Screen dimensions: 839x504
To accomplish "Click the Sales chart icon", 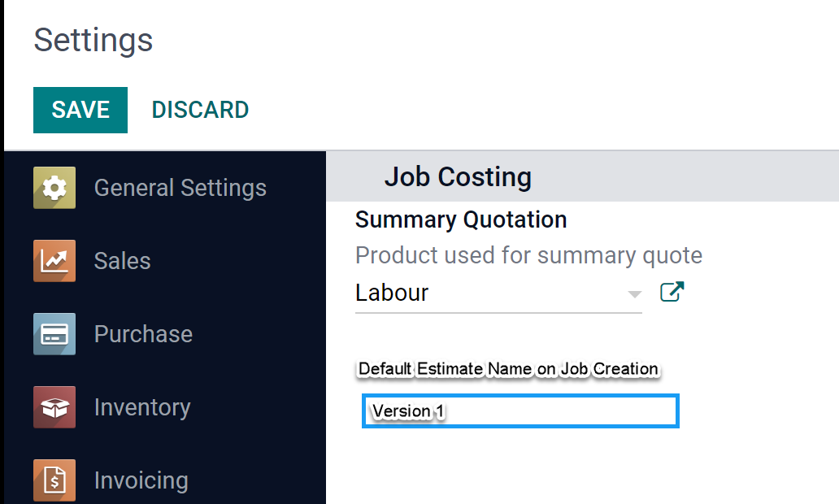I will click(x=54, y=261).
